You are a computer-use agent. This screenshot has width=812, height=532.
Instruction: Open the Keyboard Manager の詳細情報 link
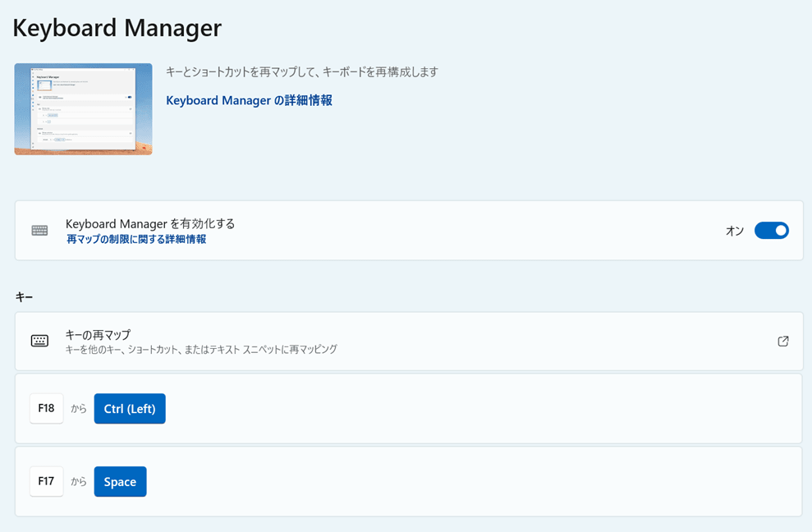[249, 100]
